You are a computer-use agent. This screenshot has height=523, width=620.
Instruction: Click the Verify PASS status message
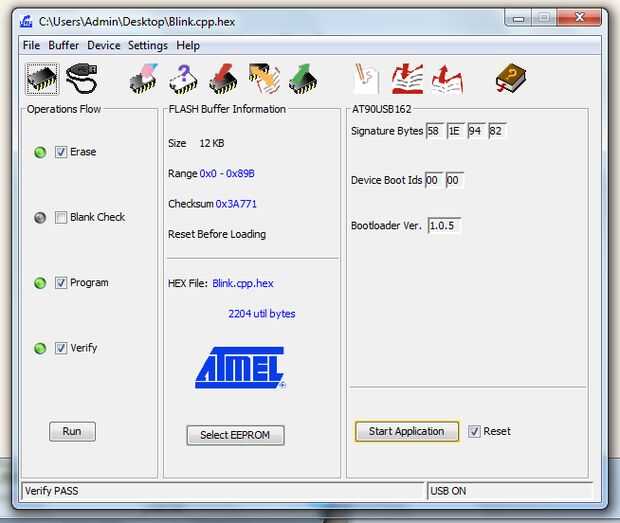[51, 491]
